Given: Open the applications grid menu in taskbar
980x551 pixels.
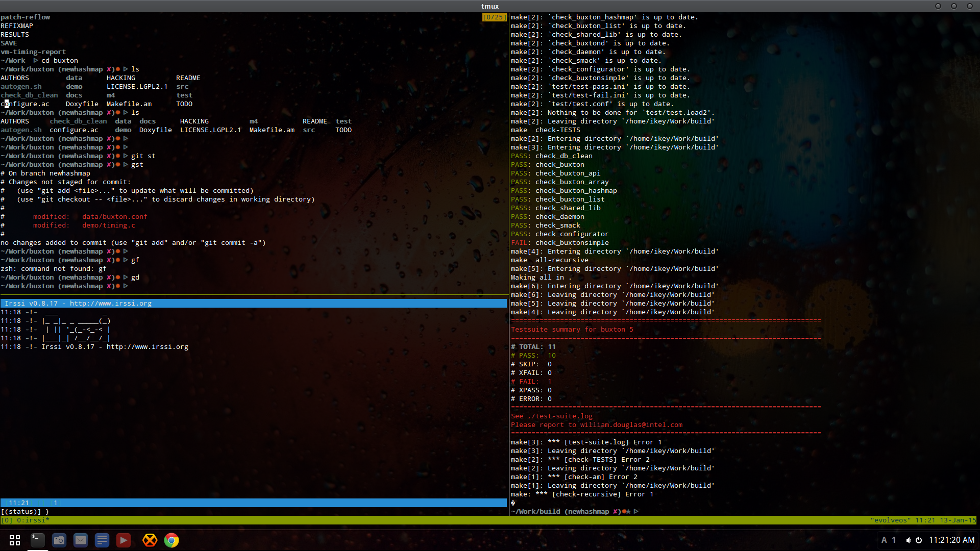Looking at the screenshot, I should pyautogui.click(x=15, y=540).
